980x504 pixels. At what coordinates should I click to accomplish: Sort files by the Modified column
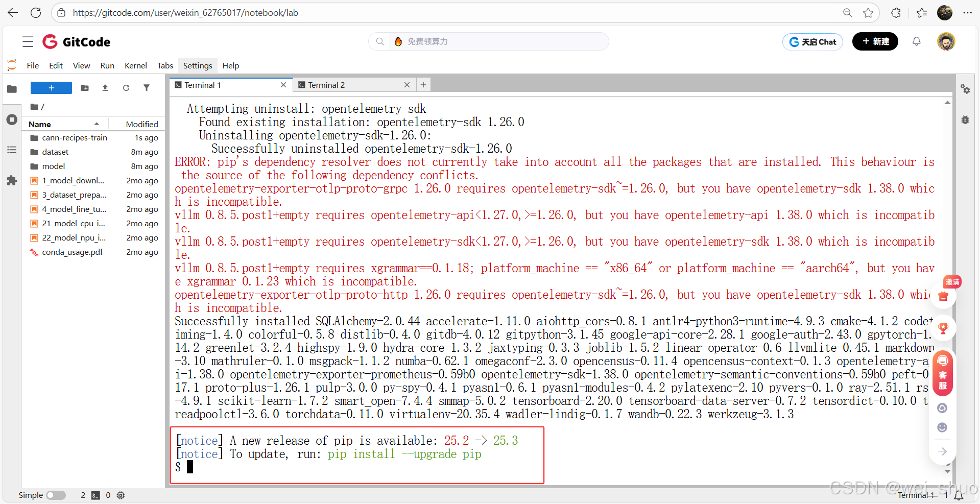click(137, 124)
